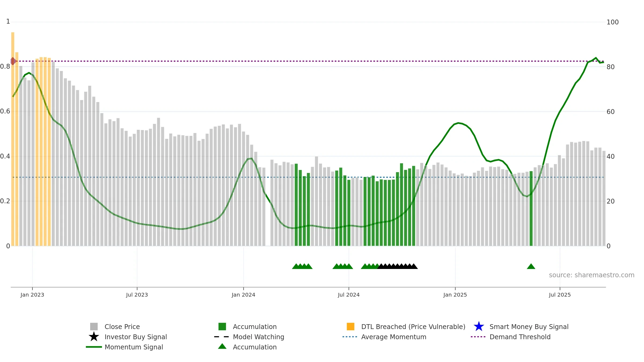
Task: Click the tallest orange bar at chart start
Action: coord(13,139)
